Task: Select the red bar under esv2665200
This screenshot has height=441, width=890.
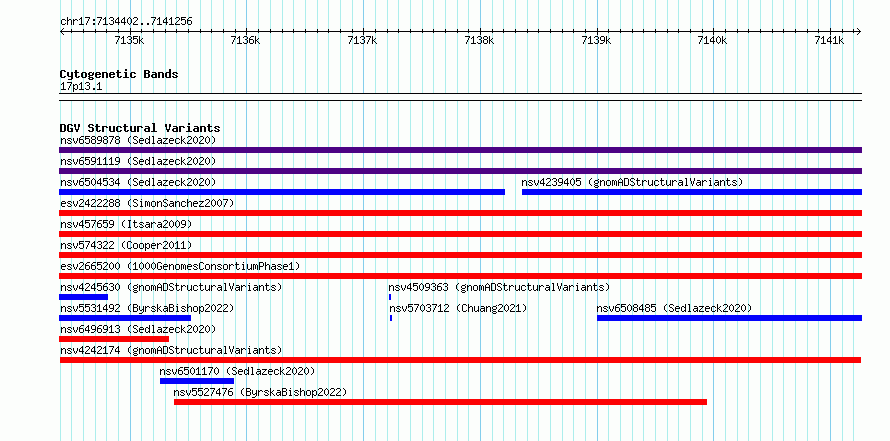Action: click(x=460, y=276)
